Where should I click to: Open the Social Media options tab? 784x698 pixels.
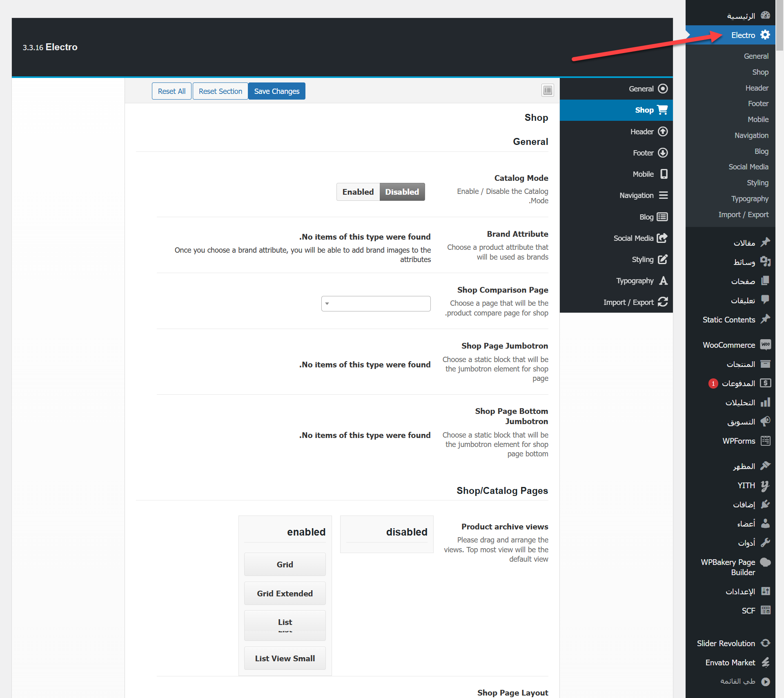[633, 238]
